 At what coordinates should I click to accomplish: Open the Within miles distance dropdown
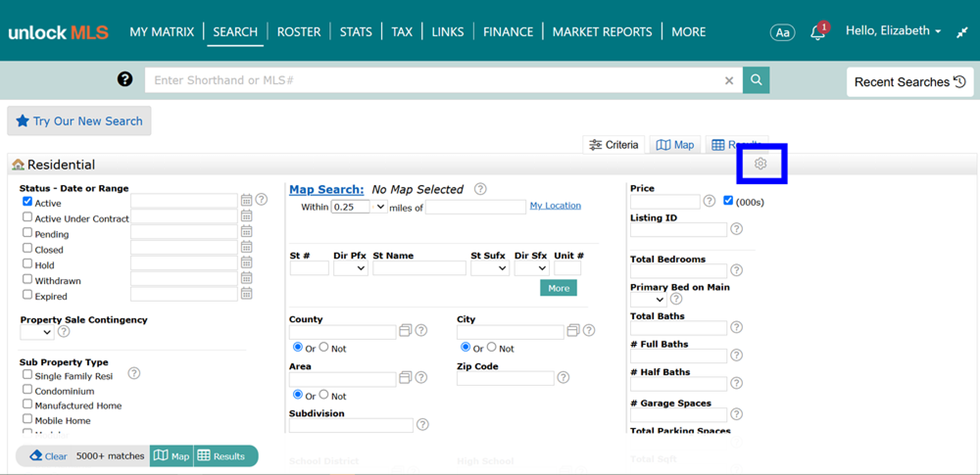pos(379,206)
